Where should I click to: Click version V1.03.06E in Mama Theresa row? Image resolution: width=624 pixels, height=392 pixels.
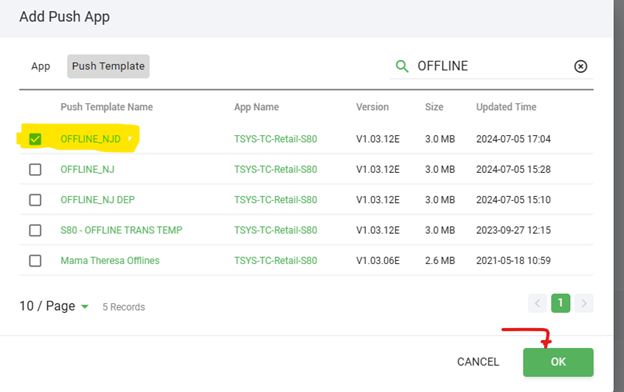[x=378, y=261]
